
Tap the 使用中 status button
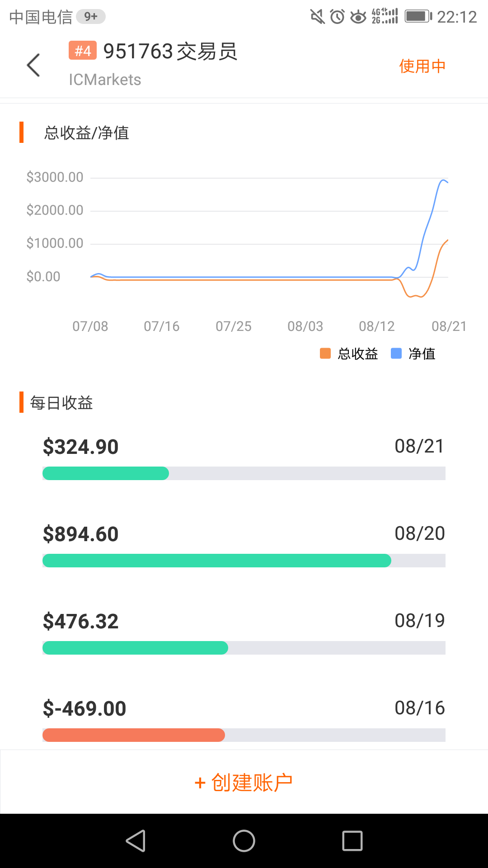tap(422, 66)
